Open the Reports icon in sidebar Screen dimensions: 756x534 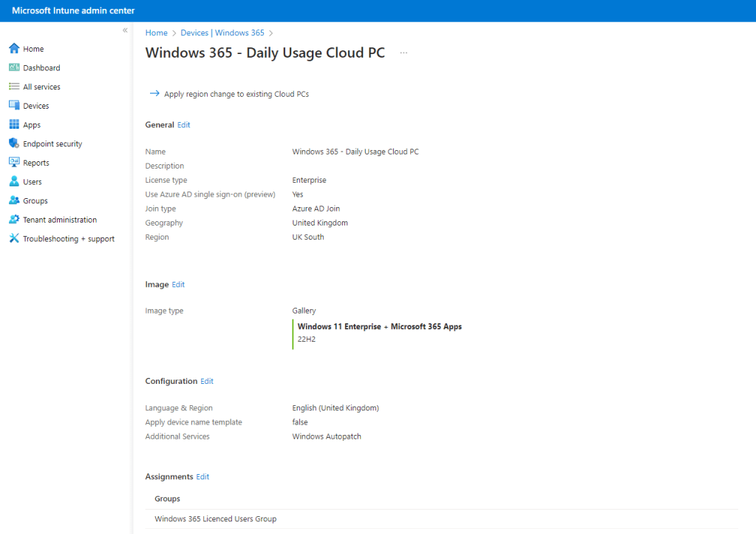coord(14,163)
